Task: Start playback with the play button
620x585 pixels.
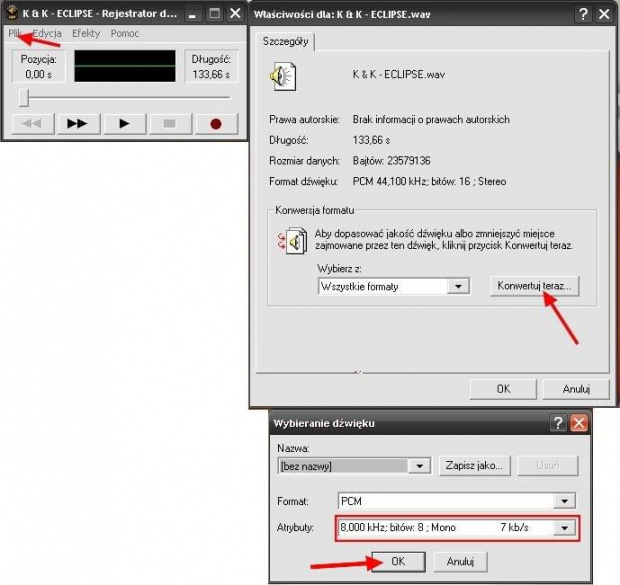Action: [x=124, y=124]
